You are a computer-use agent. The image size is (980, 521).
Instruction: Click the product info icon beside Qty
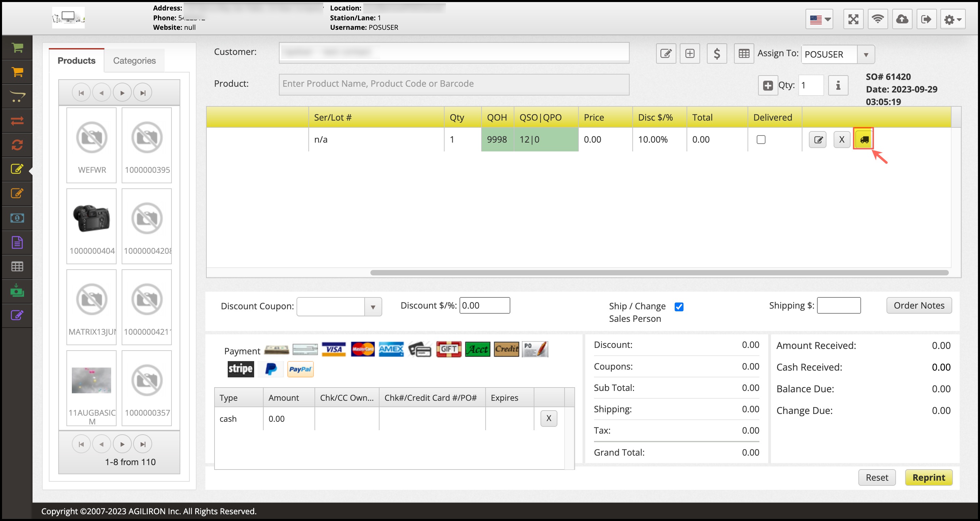838,85
